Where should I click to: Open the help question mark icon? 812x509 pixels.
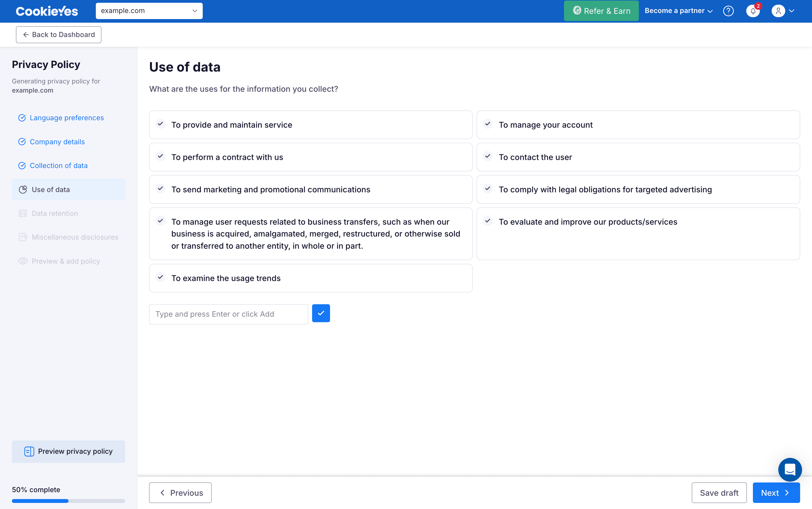tap(728, 11)
